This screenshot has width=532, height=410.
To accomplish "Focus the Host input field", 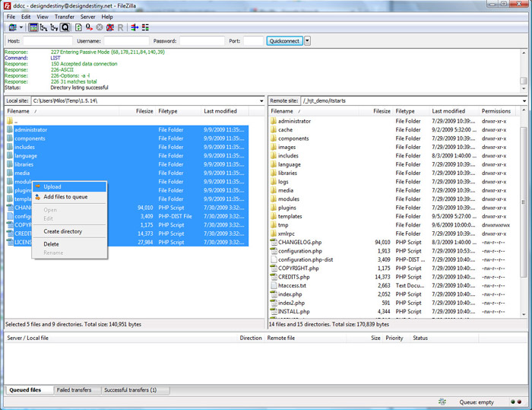I will (47, 41).
